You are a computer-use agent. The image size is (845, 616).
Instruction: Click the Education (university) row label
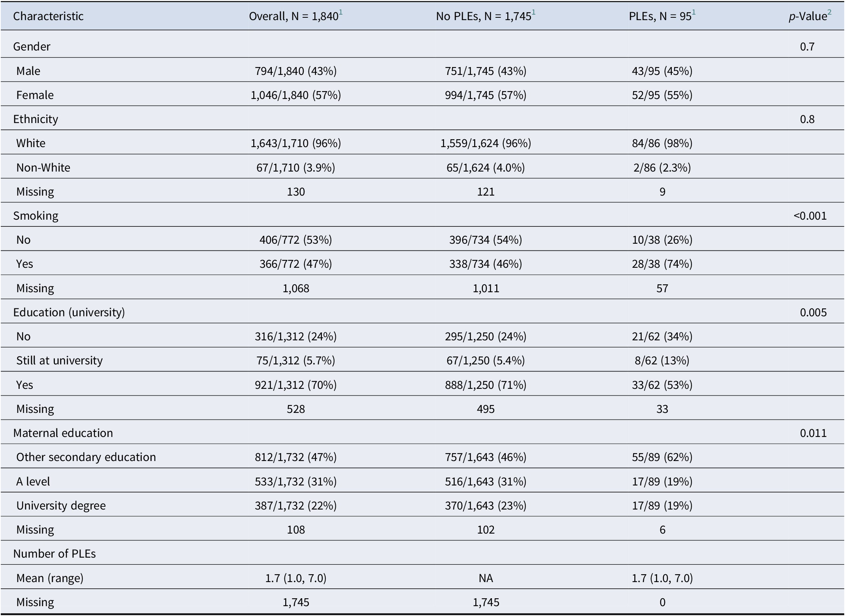click(69, 312)
